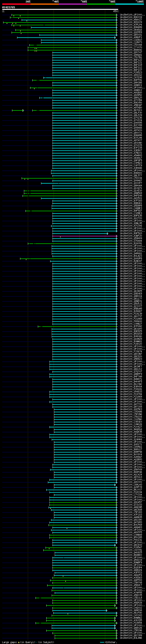The height and width of the screenshot is (644, 146).
Task: Click the UniRef100_B9F5U3 label
Action: pos(131,233)
